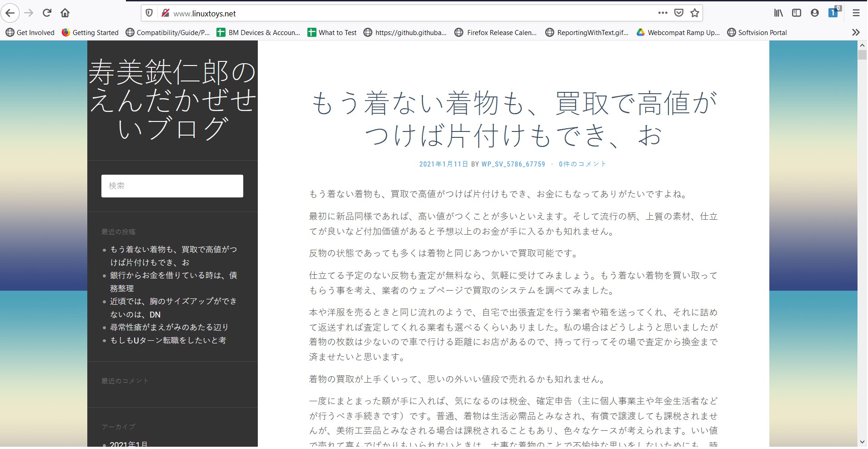Open page actions three-dot menu
Screen dimensions: 868x449
[662, 13]
